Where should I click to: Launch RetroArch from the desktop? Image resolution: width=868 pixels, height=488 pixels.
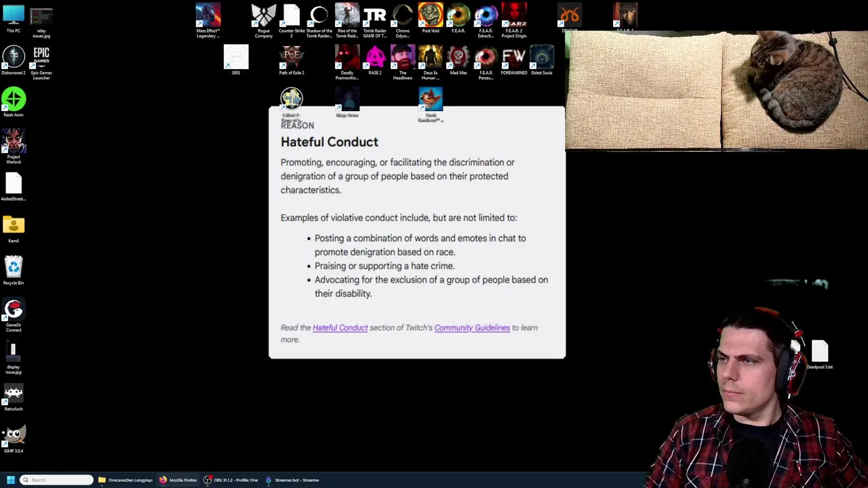[x=14, y=397]
